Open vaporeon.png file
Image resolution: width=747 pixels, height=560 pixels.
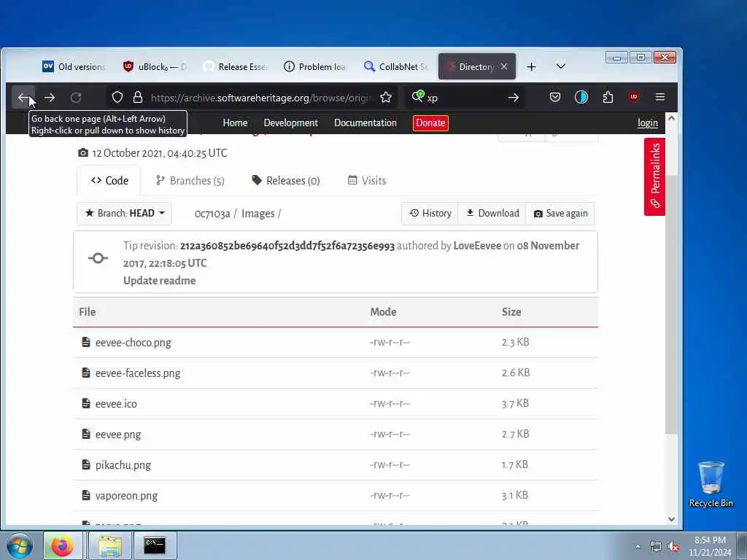click(x=126, y=496)
